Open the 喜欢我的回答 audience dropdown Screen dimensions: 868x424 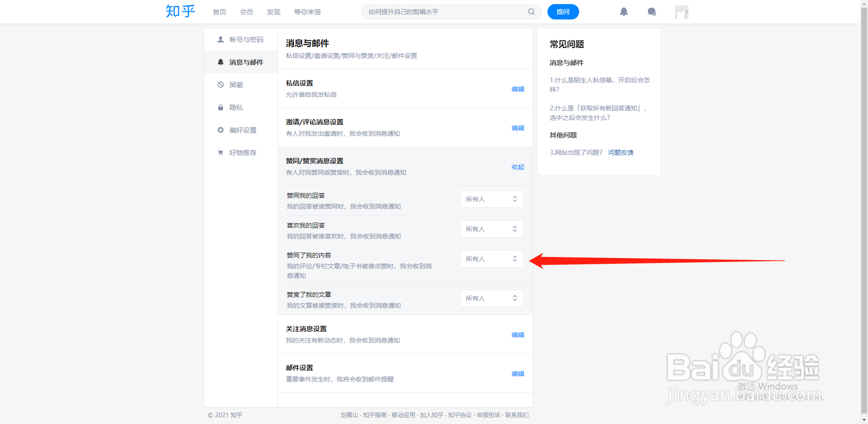[491, 229]
